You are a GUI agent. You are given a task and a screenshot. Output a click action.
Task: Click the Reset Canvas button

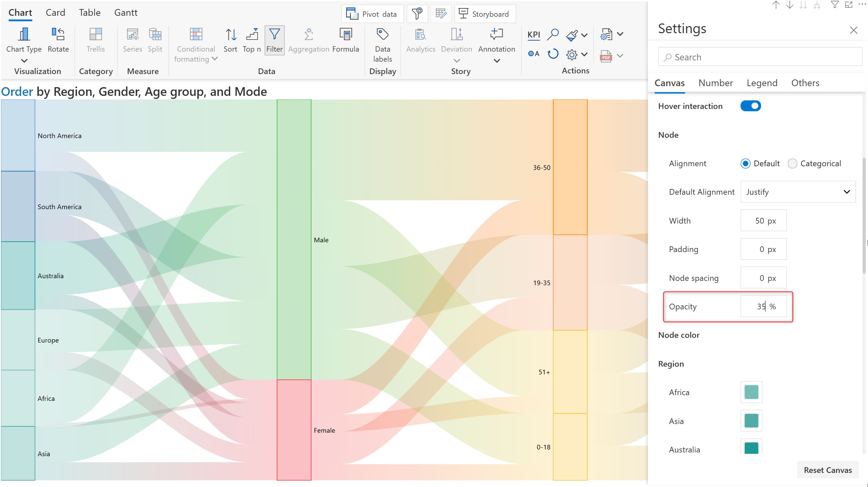point(827,470)
